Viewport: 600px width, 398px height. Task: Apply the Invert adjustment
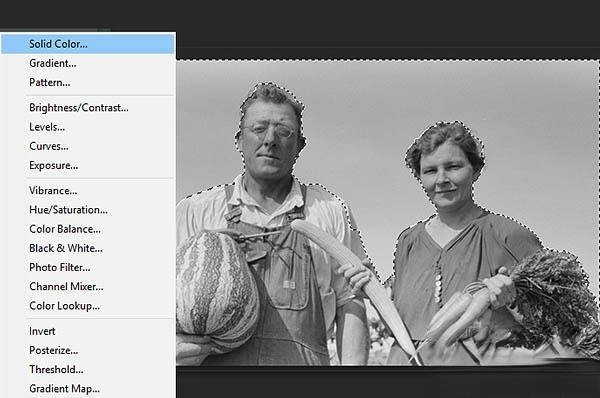pyautogui.click(x=88, y=331)
